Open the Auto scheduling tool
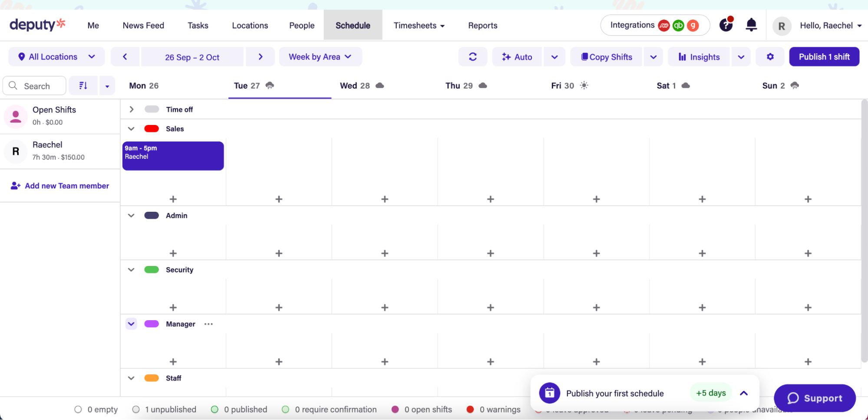The height and width of the screenshot is (420, 868). [x=517, y=56]
